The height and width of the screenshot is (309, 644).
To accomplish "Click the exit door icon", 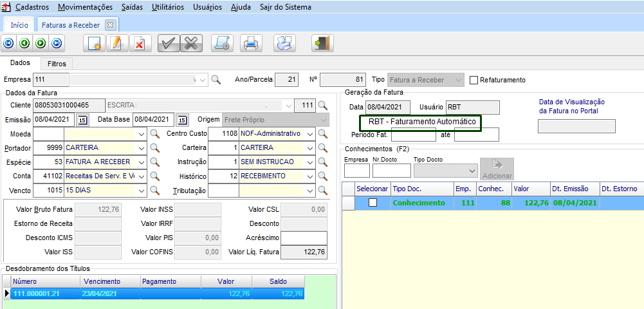I will [x=320, y=43].
